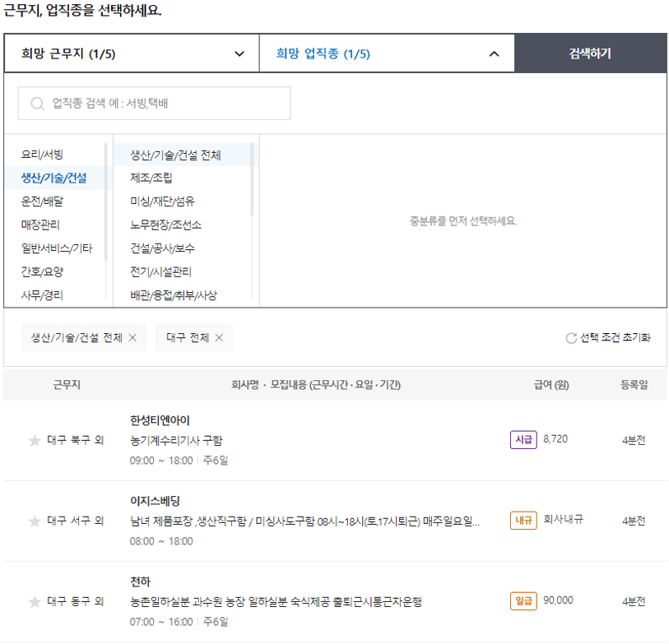Remove the 생산/기술/건설 전체 filter chip
The height and width of the screenshot is (644, 669).
(x=133, y=337)
